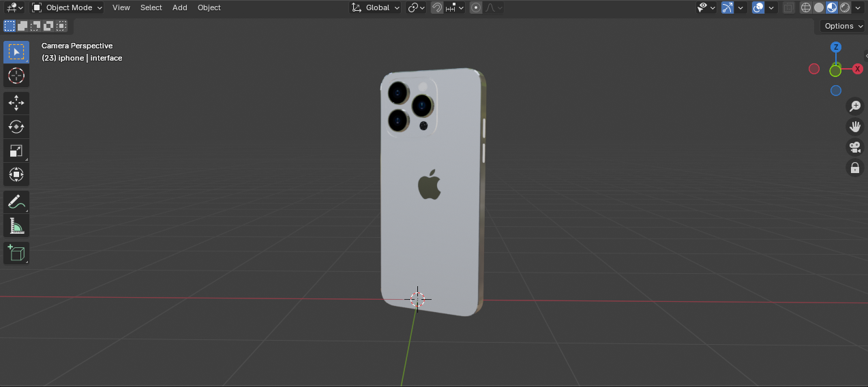
Task: Select the Measure tool
Action: 16,226
